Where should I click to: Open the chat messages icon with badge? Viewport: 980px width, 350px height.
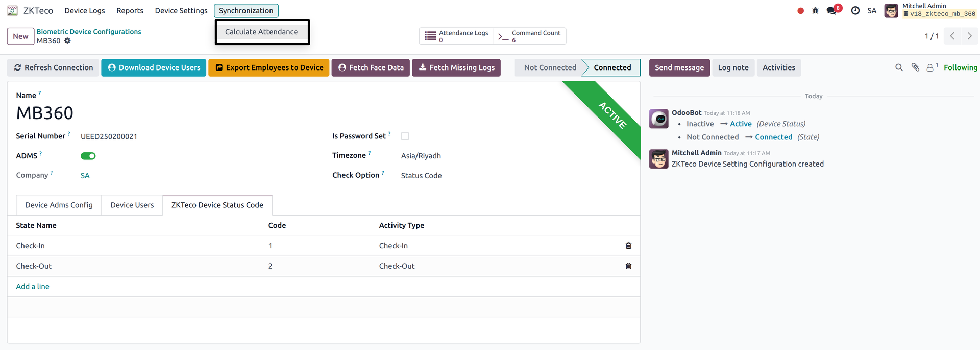[x=834, y=10]
